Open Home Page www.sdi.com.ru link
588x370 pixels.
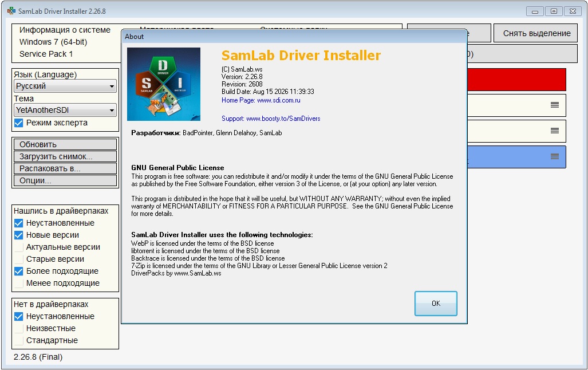click(261, 100)
